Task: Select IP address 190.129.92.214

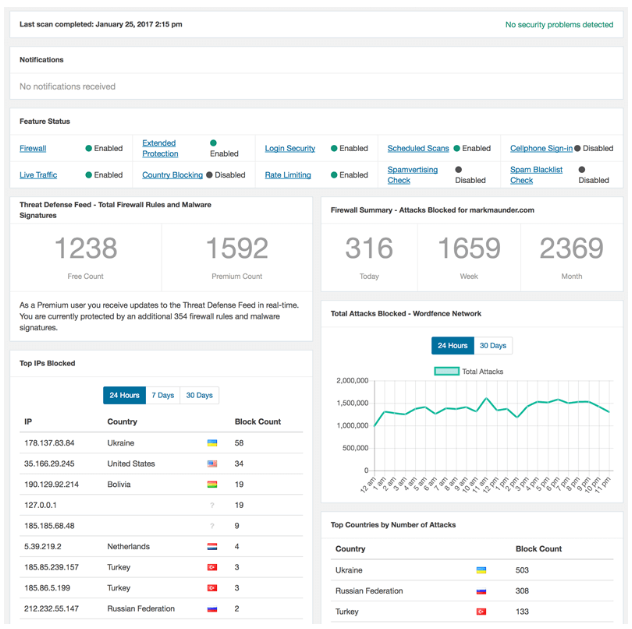Action: coord(52,484)
